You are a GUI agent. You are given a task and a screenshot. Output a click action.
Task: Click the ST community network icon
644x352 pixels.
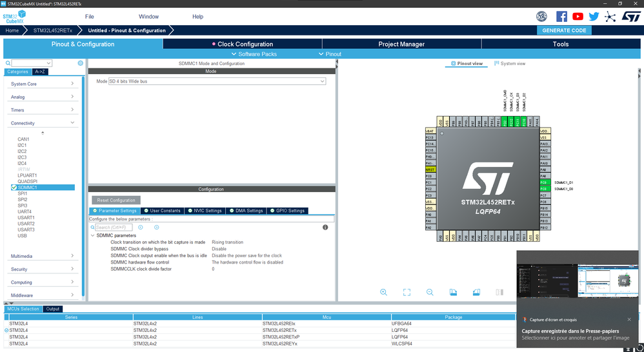click(x=610, y=16)
